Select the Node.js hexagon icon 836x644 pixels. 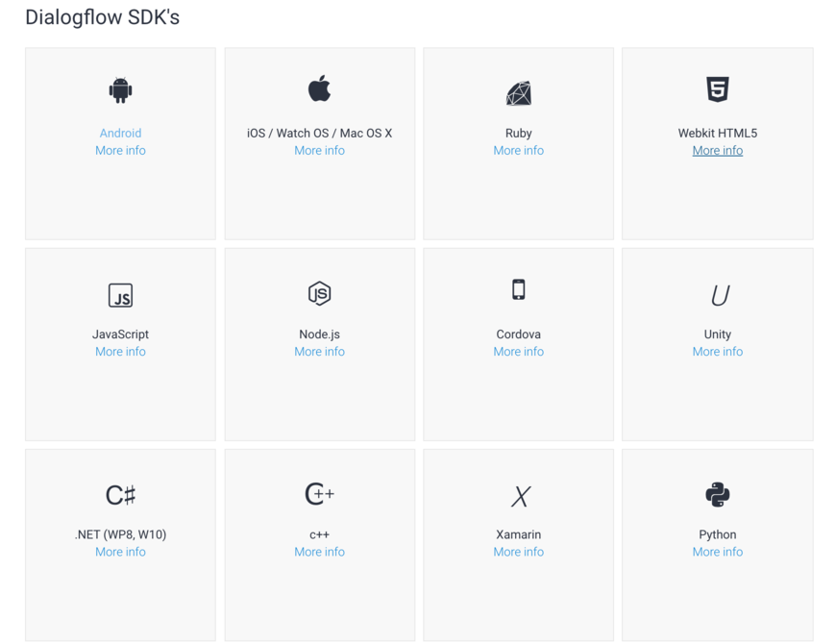(319, 293)
